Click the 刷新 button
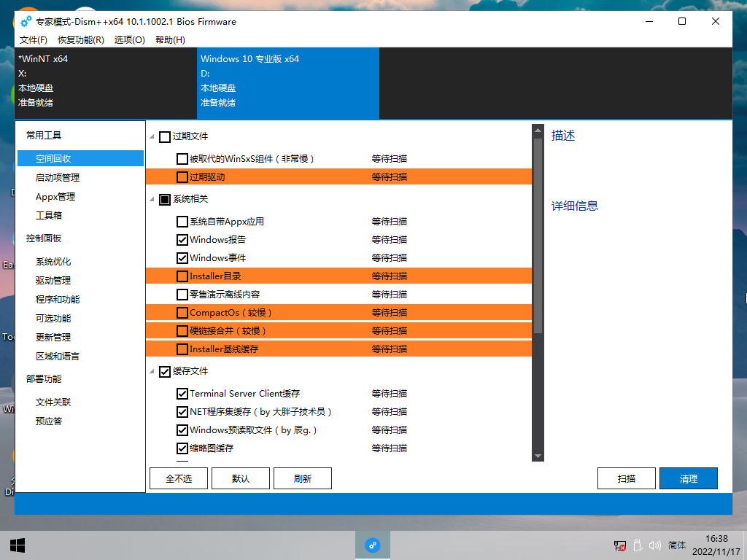Screen dimensions: 747x560 [x=303, y=478]
